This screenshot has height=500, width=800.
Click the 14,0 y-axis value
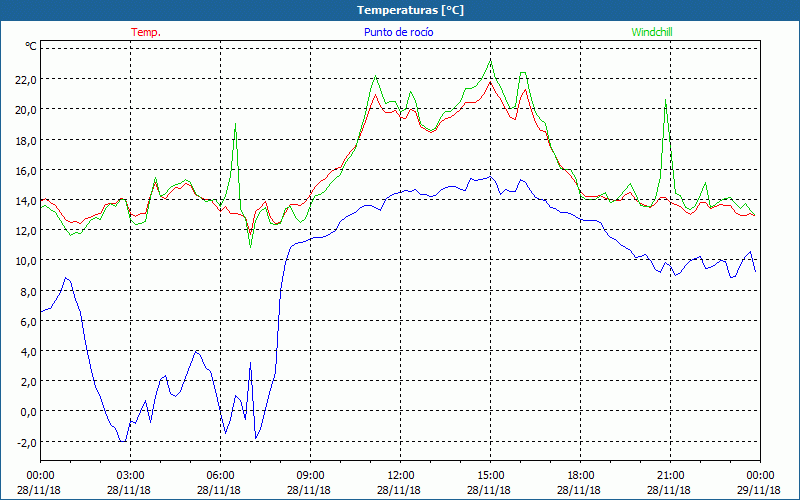[x=27, y=200]
